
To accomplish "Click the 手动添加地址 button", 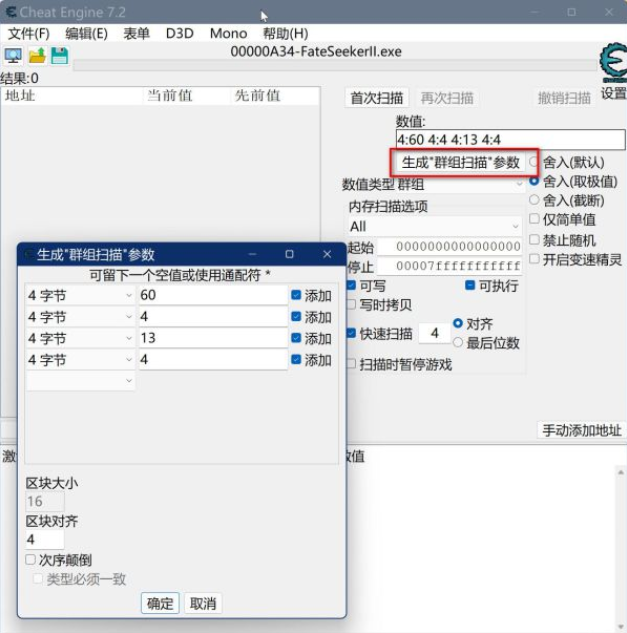I will 581,430.
